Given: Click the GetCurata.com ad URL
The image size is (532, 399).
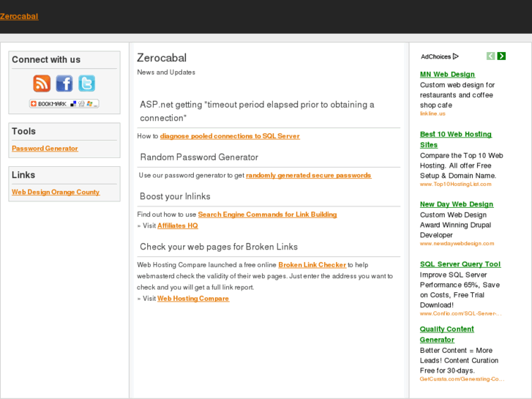Looking at the screenshot, I should coord(462,379).
